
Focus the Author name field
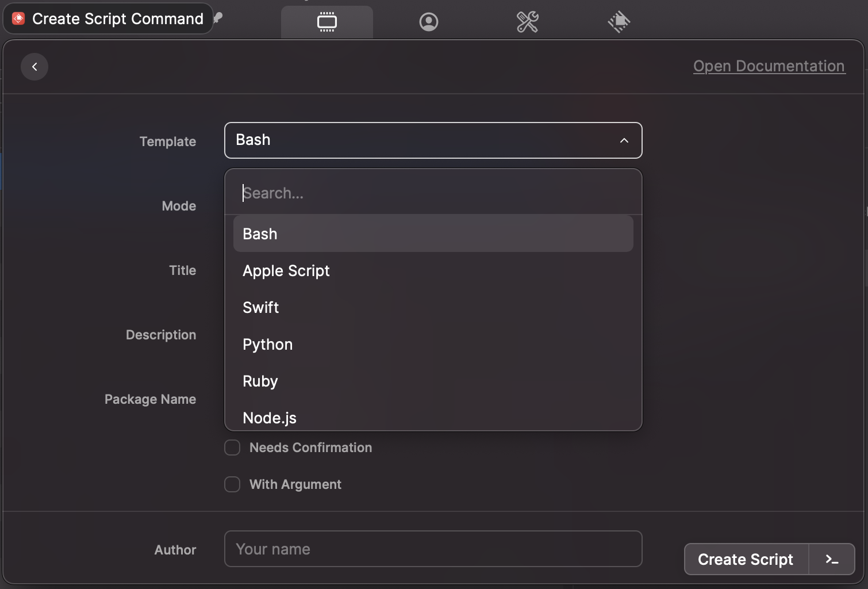(433, 549)
